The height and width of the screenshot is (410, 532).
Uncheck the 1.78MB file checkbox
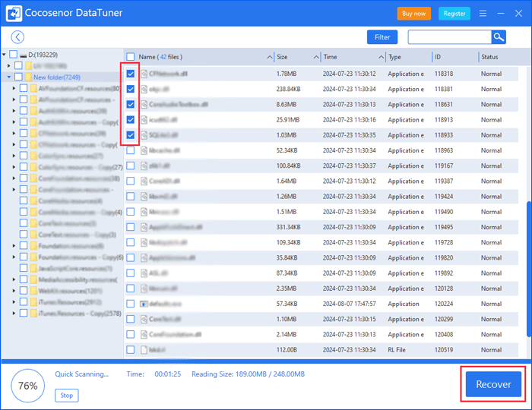(x=130, y=74)
